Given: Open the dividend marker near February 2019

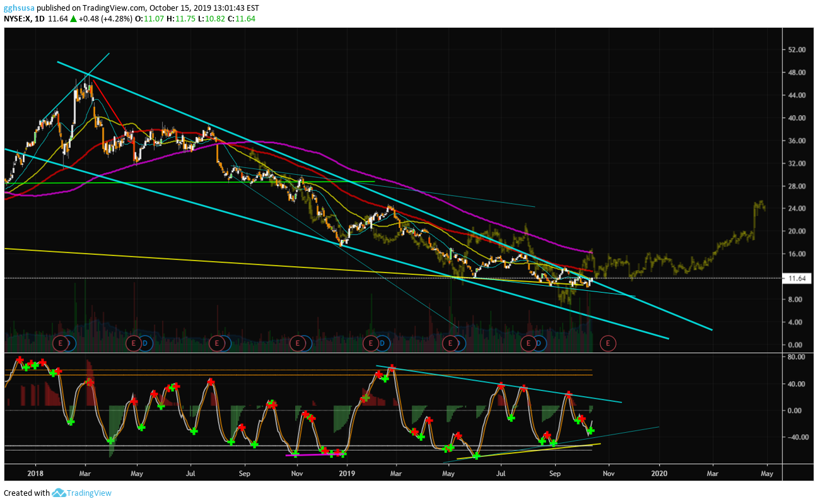Looking at the screenshot, I should click(x=383, y=343).
